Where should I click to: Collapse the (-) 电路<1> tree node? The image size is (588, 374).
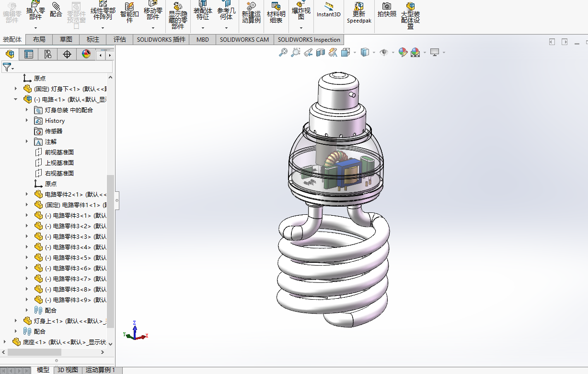(16, 99)
